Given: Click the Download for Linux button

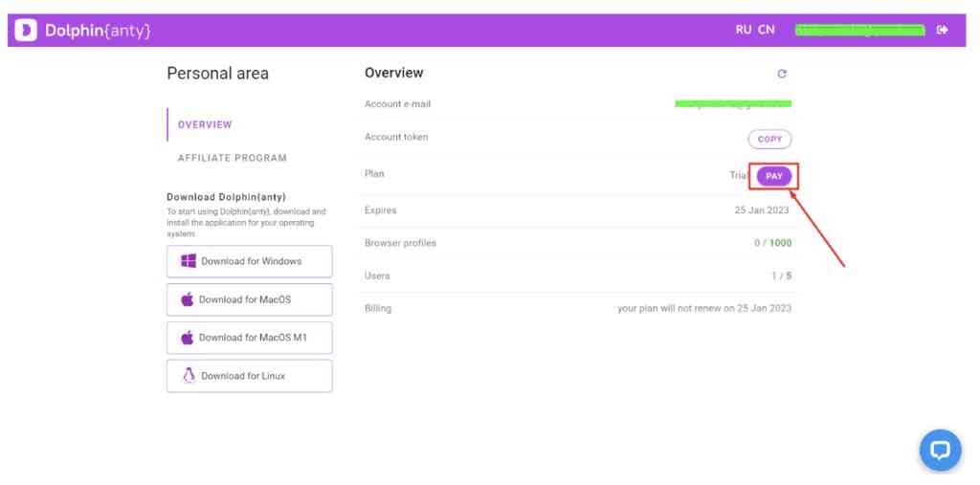Looking at the screenshot, I should [x=250, y=376].
